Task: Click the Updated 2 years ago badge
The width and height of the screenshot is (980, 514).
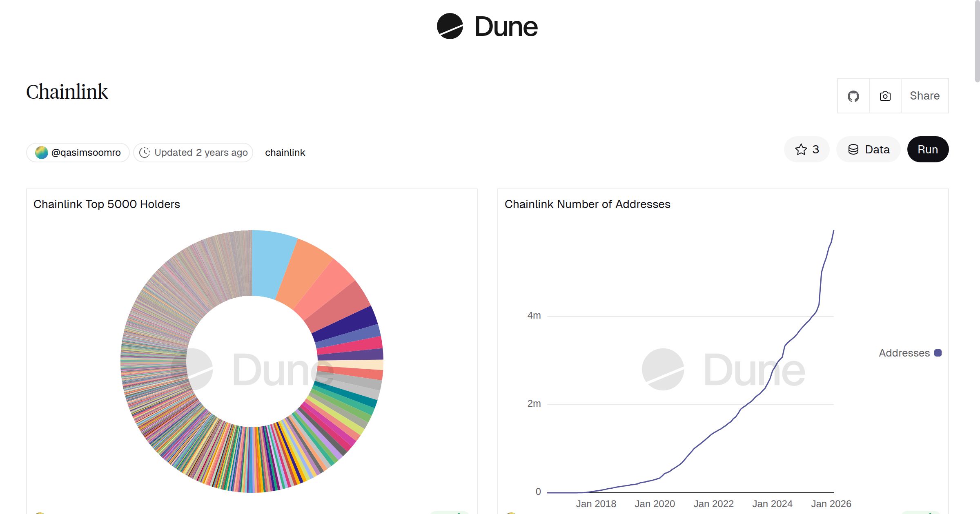Action: coord(193,152)
